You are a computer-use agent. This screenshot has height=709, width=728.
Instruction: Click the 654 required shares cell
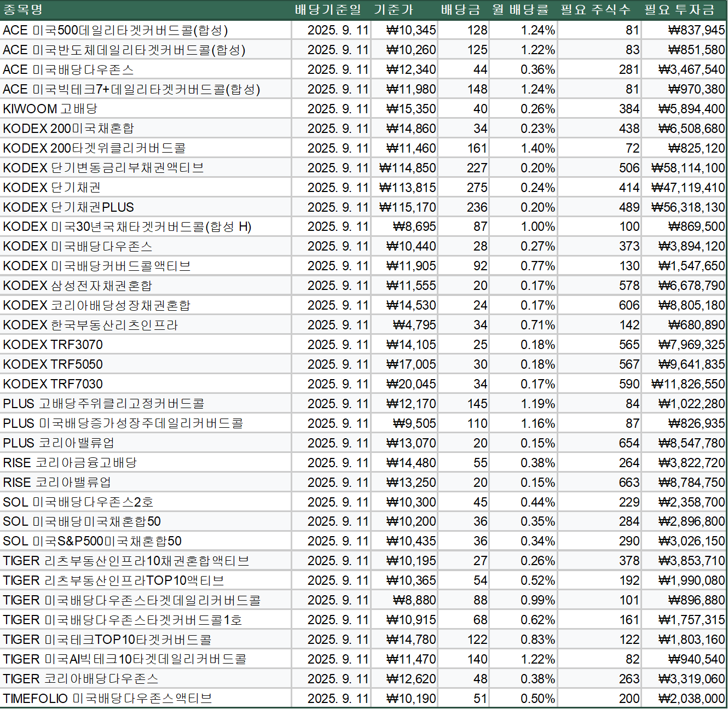[599, 443]
